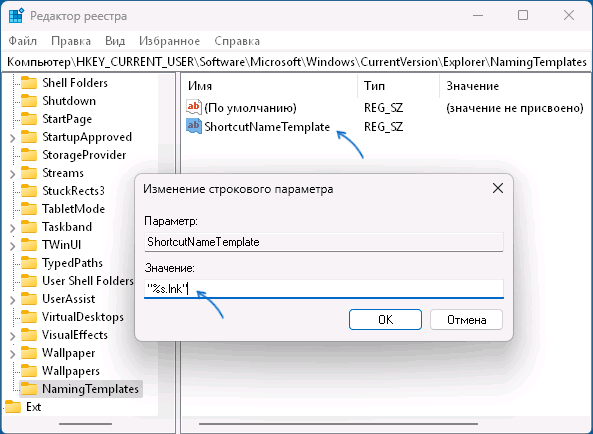Select the StorageProvider tree label
The height and width of the screenshot is (434, 593).
(x=84, y=155)
